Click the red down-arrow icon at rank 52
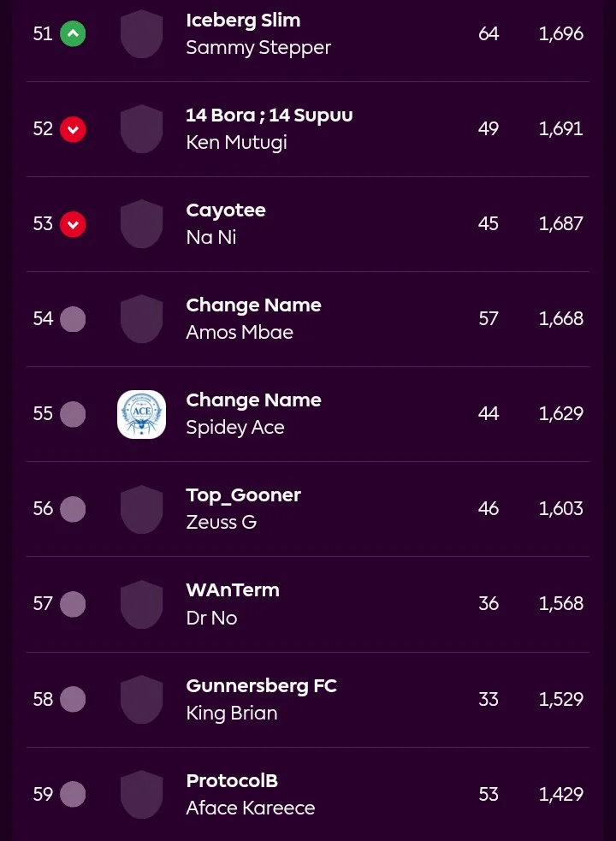This screenshot has height=841, width=616. 73,129
